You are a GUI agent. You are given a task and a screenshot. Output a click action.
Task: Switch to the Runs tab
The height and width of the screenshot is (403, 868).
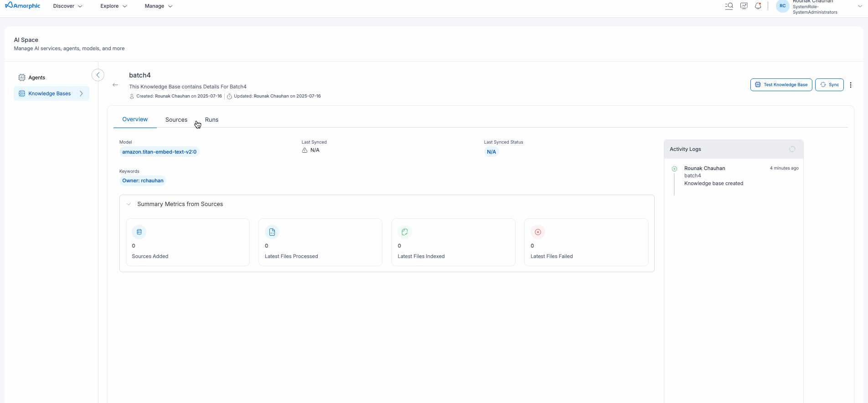pyautogui.click(x=212, y=120)
